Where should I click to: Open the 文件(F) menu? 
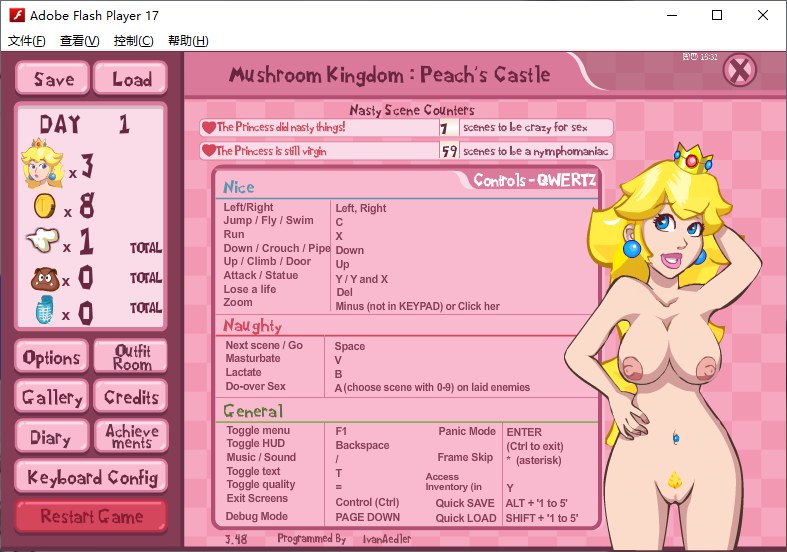27,41
